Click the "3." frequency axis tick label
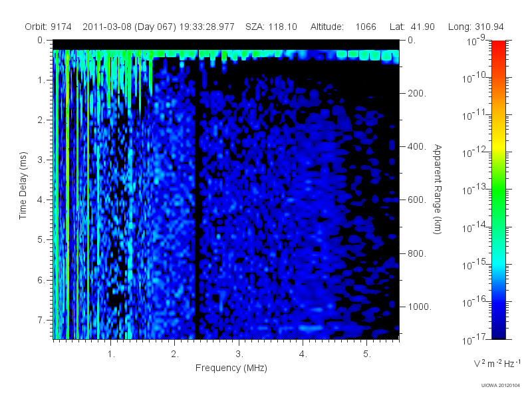The image size is (532, 399). (x=239, y=354)
